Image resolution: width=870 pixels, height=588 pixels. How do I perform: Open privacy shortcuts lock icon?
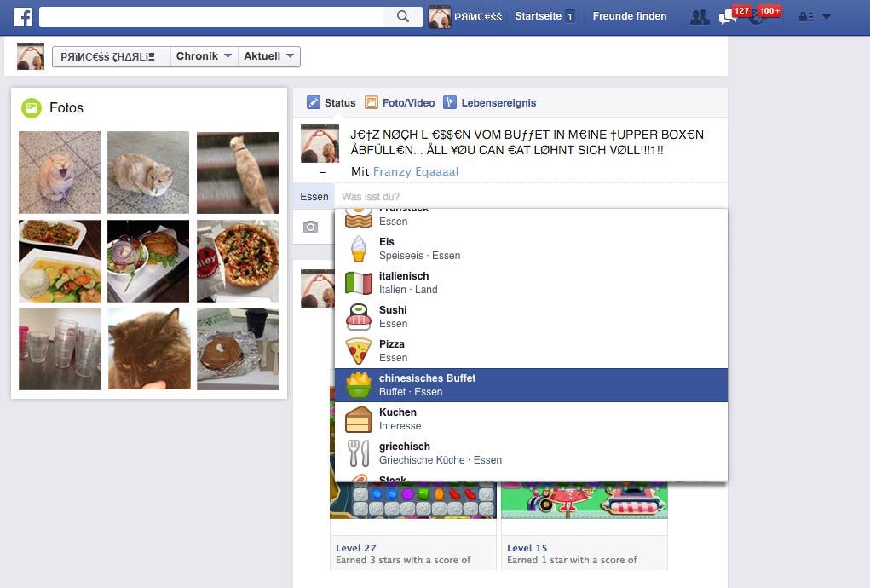tap(805, 17)
